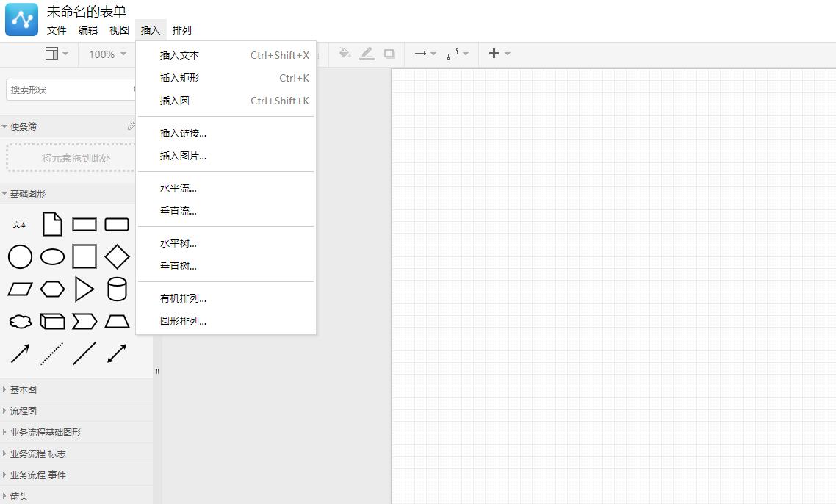836x504 pixels.
Task: Select the plain diagonal line
Action: point(84,353)
